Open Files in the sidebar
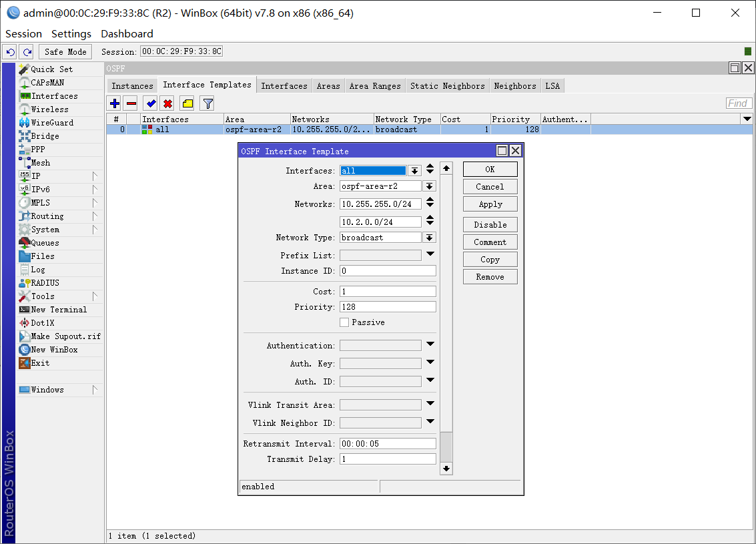This screenshot has width=756, height=544. [x=60, y=256]
